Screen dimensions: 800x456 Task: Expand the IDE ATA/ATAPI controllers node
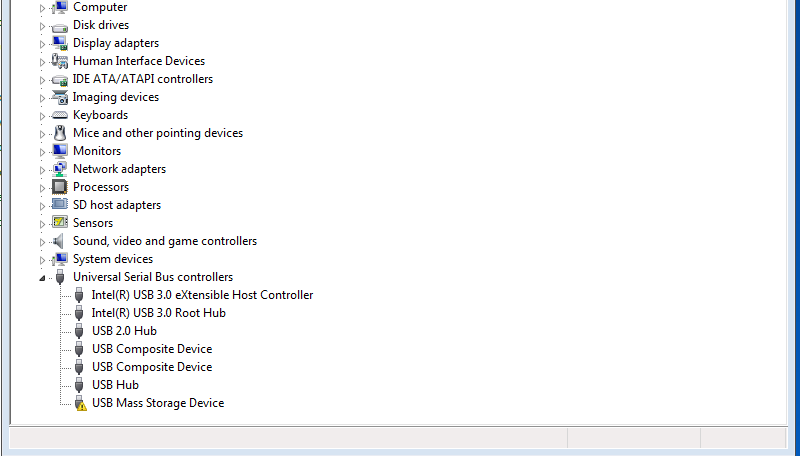point(42,80)
